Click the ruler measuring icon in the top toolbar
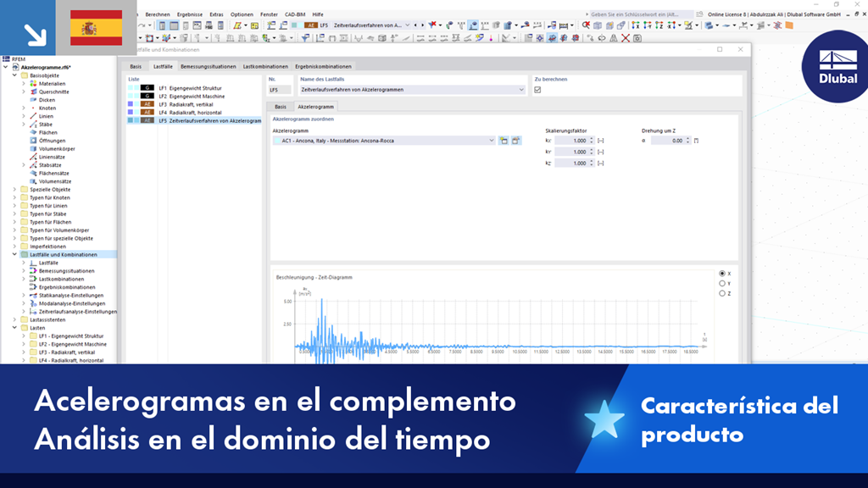The height and width of the screenshot is (488, 868). click(x=564, y=25)
